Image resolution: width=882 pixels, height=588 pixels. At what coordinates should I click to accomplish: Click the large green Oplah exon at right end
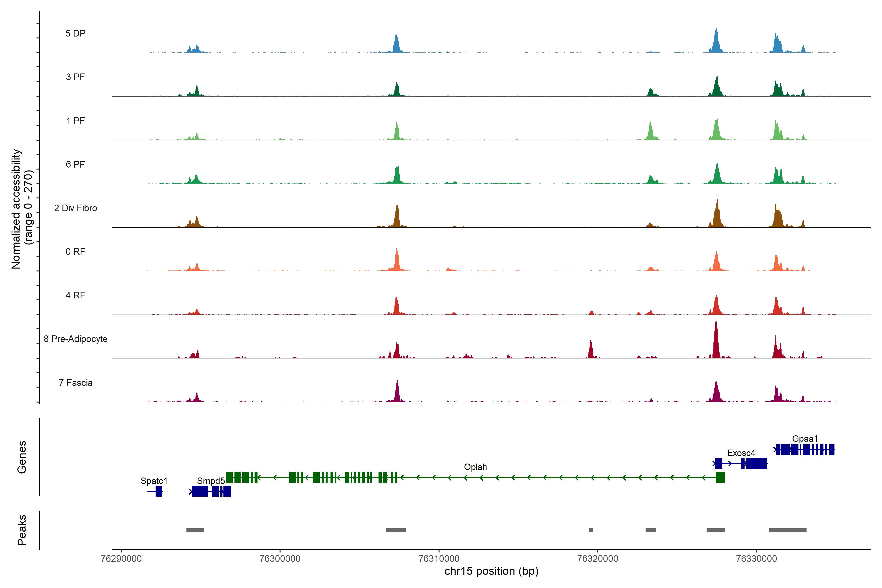(x=720, y=477)
